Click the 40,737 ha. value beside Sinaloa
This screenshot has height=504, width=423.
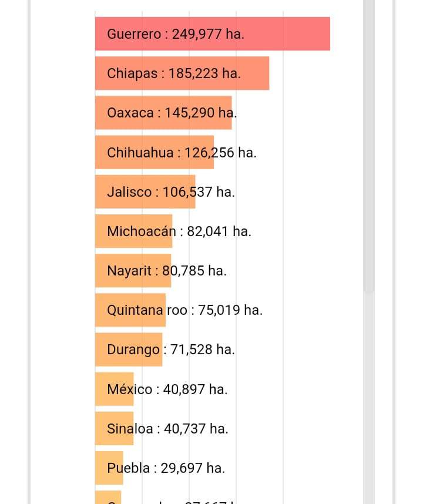click(x=196, y=429)
